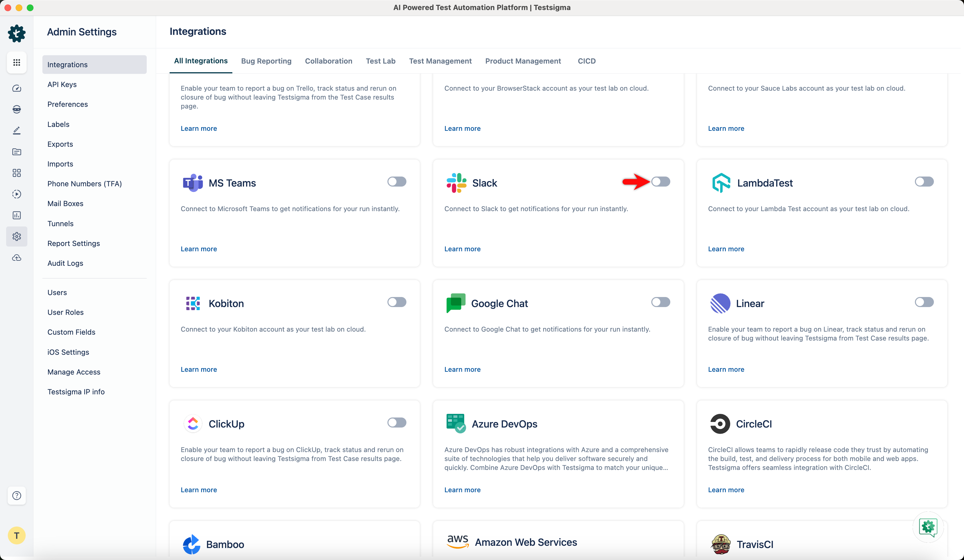Image resolution: width=964 pixels, height=560 pixels.
Task: Open the help question mark icon
Action: point(16,495)
